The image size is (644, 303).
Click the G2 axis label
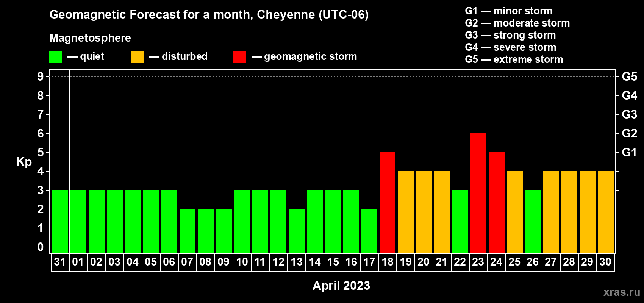630,133
